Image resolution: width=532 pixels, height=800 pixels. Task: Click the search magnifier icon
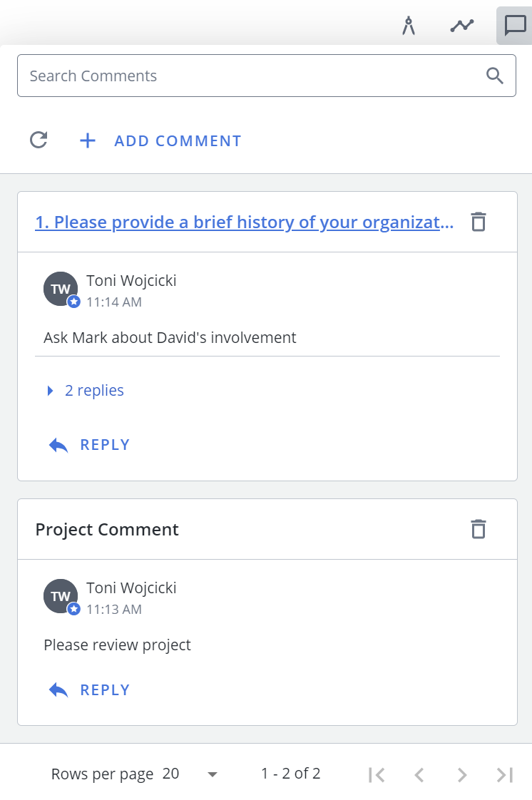[x=495, y=76]
